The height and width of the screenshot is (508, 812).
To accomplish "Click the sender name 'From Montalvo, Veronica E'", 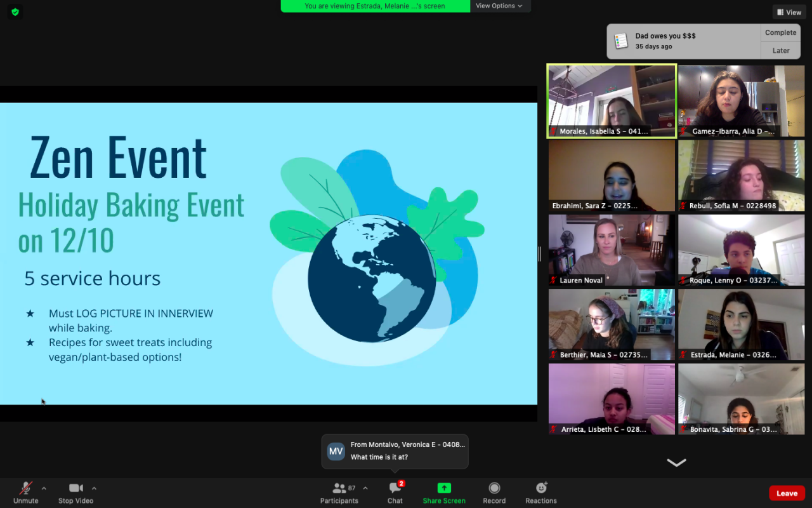I will tap(408, 444).
